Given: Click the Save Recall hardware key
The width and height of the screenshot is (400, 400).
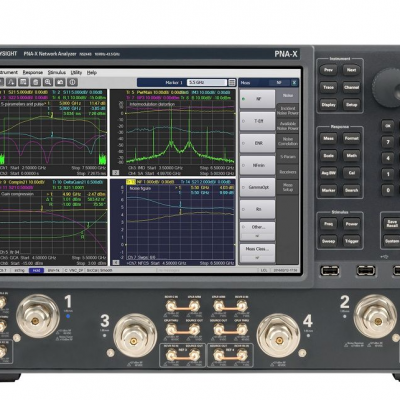Looking at the screenshot, I should 392,224.
